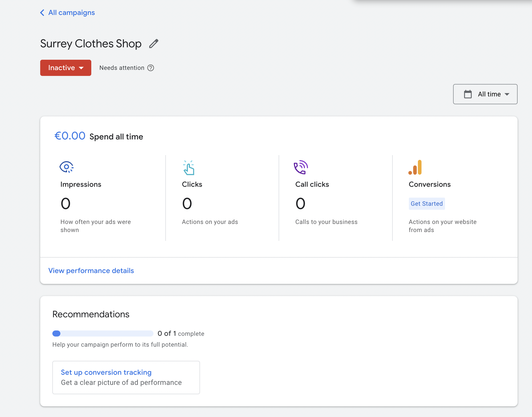Screen dimensions: 532x417
Task: Click 'Spend all time' label
Action: [116, 137]
